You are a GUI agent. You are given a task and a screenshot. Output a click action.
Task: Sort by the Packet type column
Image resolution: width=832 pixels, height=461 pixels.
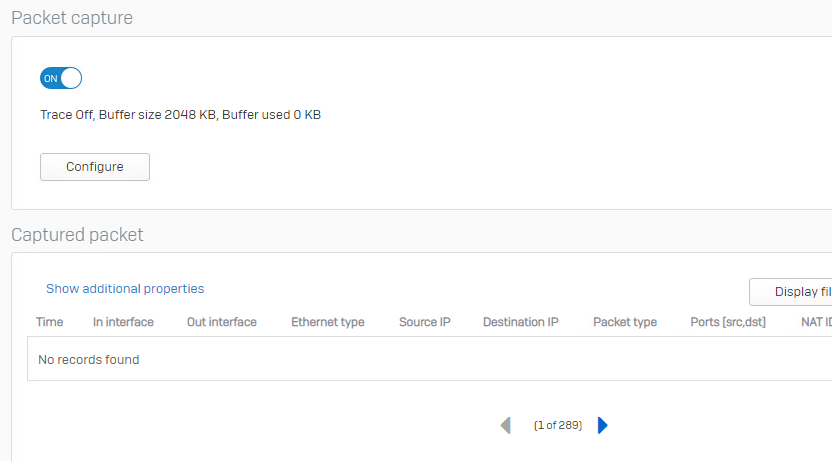[625, 322]
